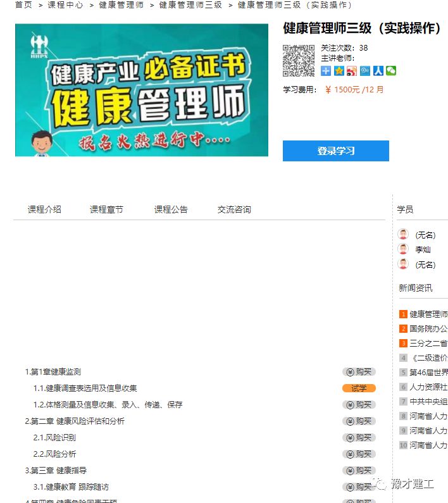448x503 pixels.
Task: Open the 课程介绍 tab
Action: point(44,209)
